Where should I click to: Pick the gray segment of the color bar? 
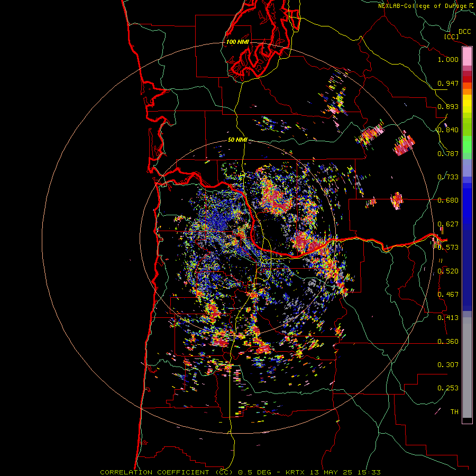click(467, 368)
